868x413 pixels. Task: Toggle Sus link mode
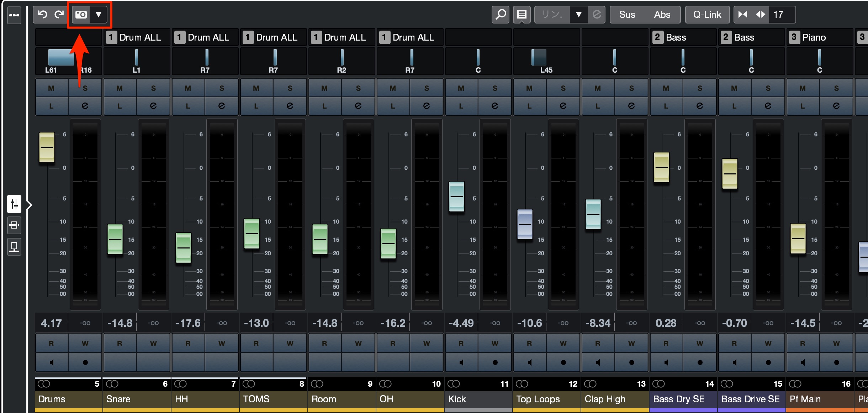(627, 15)
